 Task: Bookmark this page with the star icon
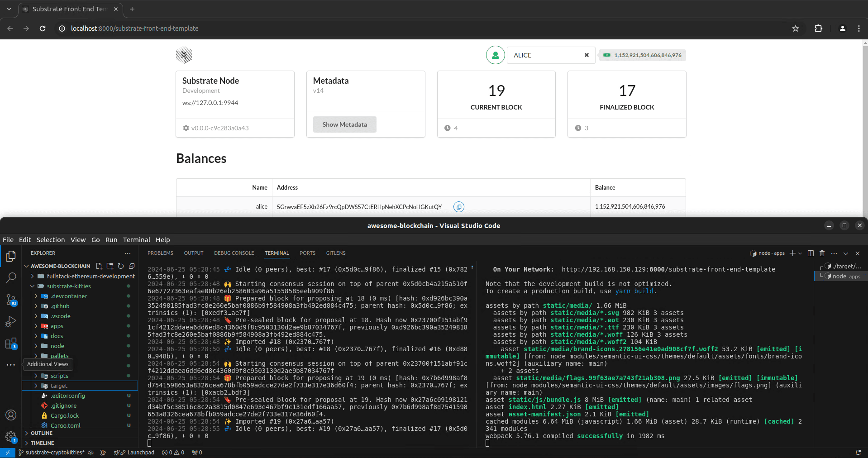(796, 29)
